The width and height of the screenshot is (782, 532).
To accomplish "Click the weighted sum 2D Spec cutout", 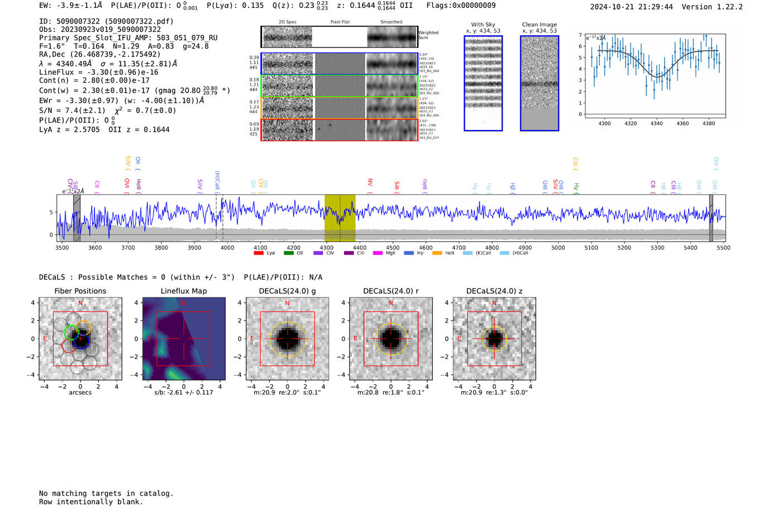I will (288, 37).
